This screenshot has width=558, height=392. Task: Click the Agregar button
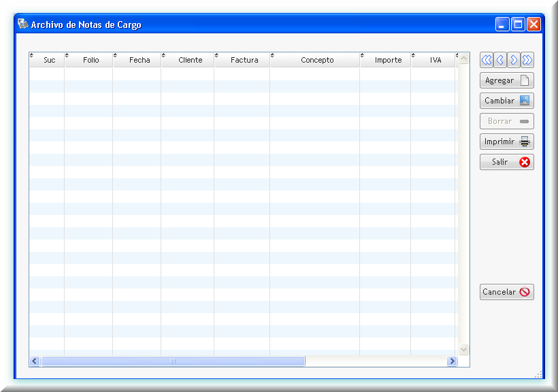tap(507, 80)
